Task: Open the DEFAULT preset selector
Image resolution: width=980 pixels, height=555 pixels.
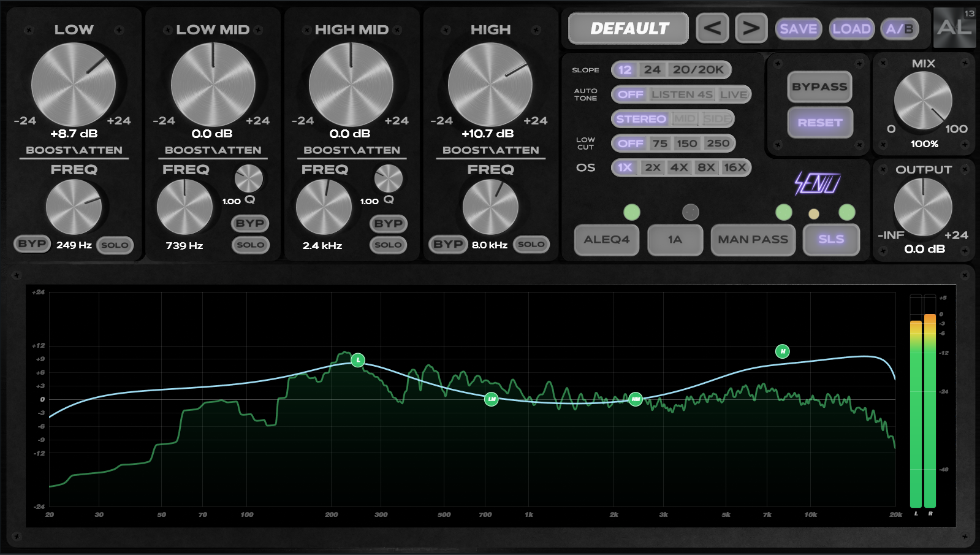Action: pos(629,28)
